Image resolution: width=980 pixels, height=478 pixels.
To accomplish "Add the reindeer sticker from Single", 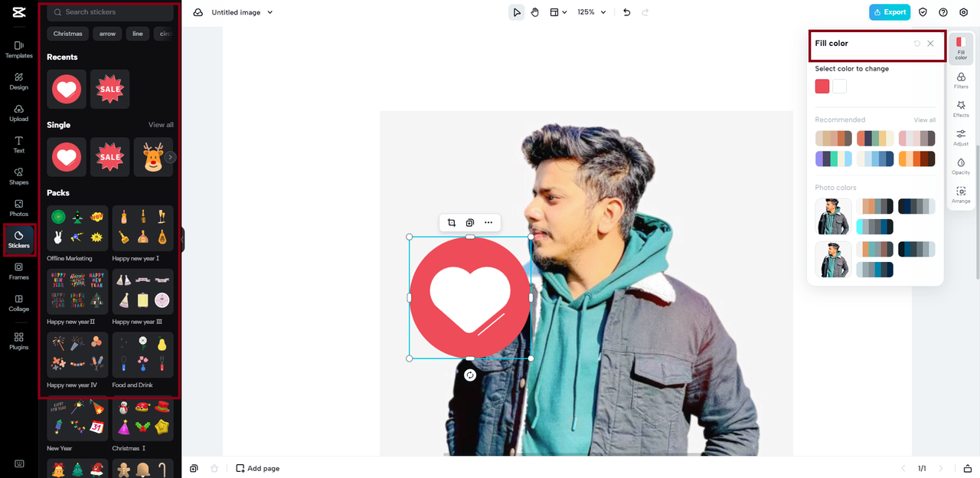I will (x=153, y=157).
